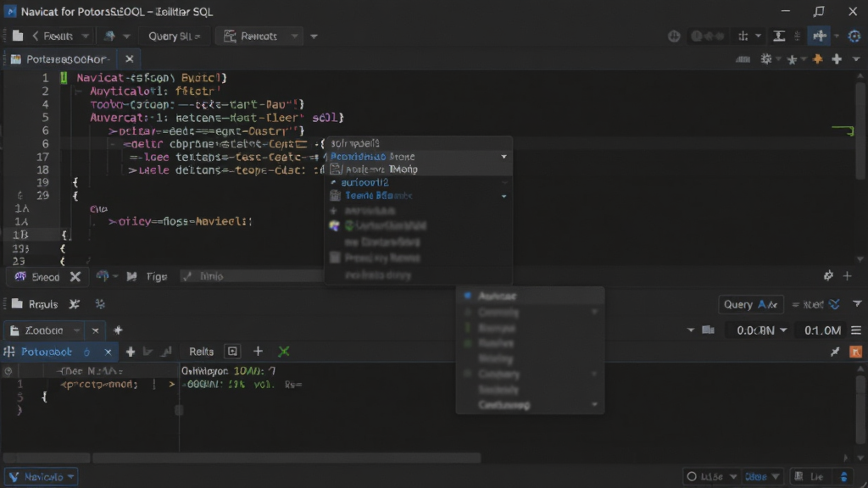The image size is (868, 488).
Task: Select the Teøme autocomplete entry
Action: 419,196
